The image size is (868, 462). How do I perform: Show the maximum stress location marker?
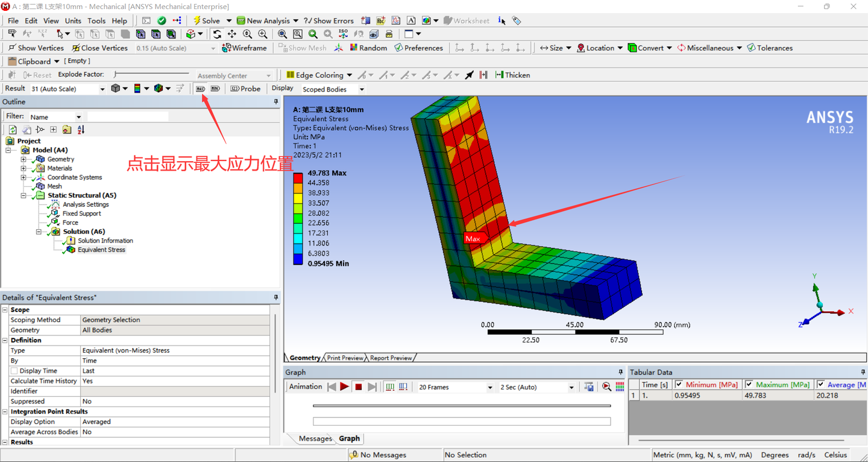pyautogui.click(x=201, y=88)
